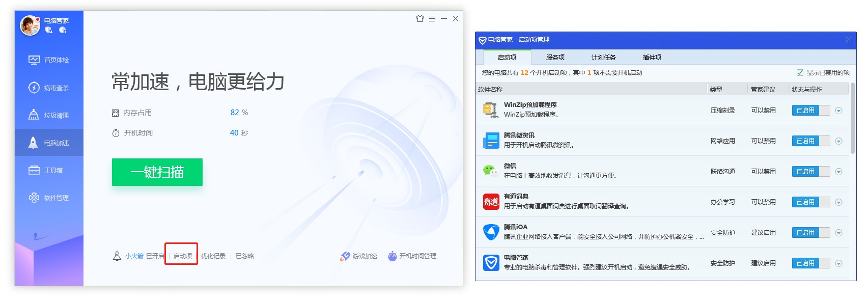Click the WinZip application icon
The width and height of the screenshot is (868, 300).
click(x=491, y=110)
